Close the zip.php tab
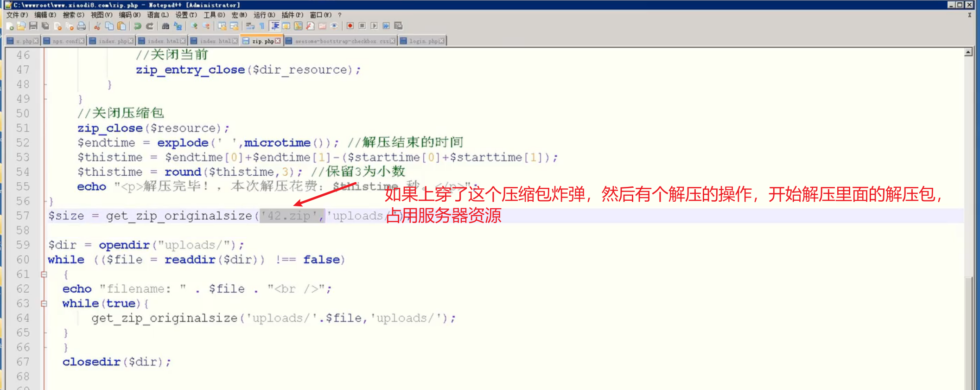The image size is (980, 390). click(278, 41)
